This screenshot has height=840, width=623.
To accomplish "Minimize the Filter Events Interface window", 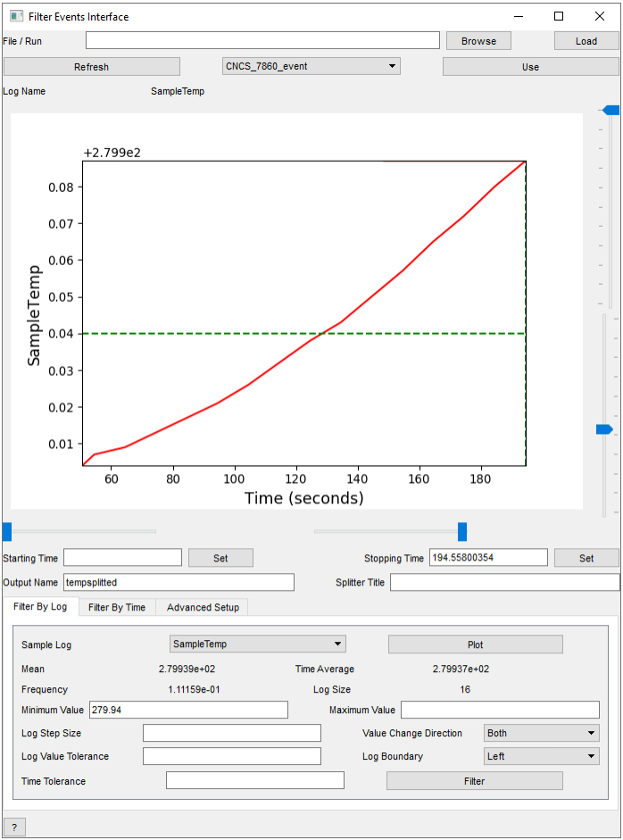I will 519,16.
